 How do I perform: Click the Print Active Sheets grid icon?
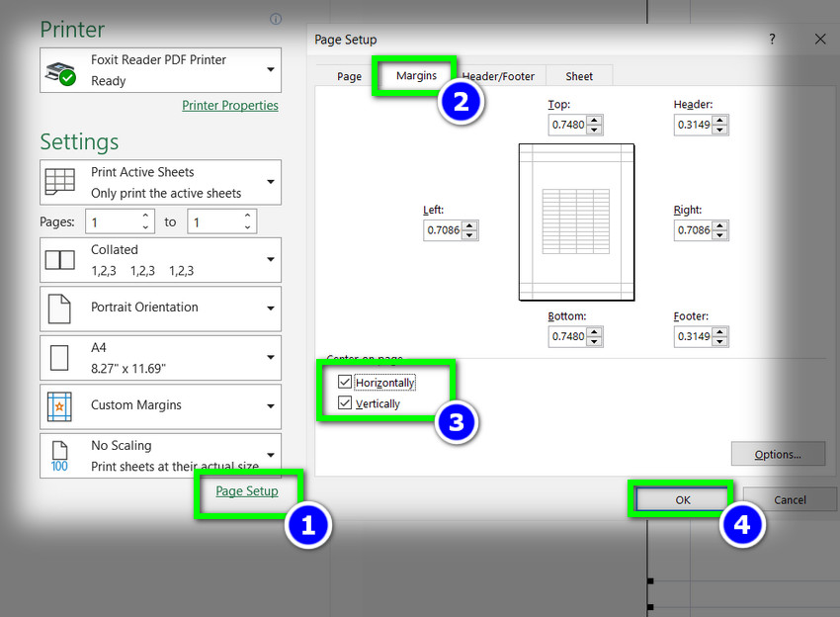[60, 183]
